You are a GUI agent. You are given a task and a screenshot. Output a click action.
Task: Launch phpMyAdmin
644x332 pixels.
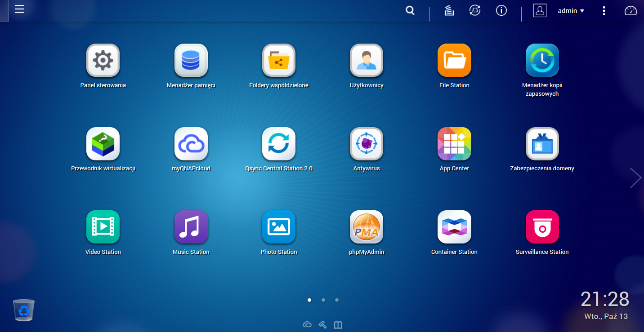[367, 227]
